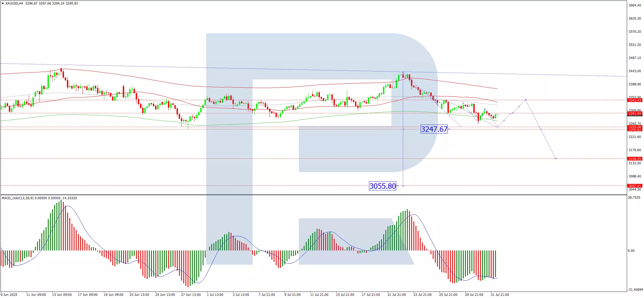Click the 0.00 level on MACD scale
Image resolution: width=644 pixels, height=298 pixels.
pyautogui.click(x=631, y=251)
